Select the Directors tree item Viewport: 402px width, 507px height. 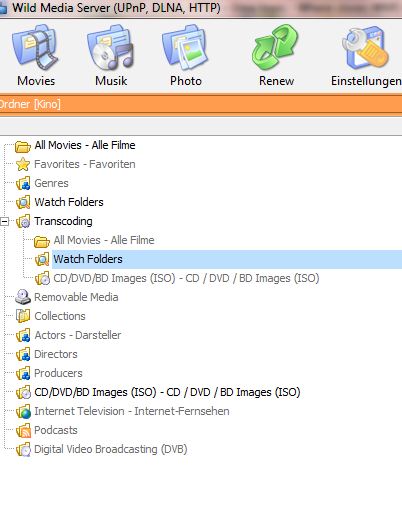[x=56, y=354]
